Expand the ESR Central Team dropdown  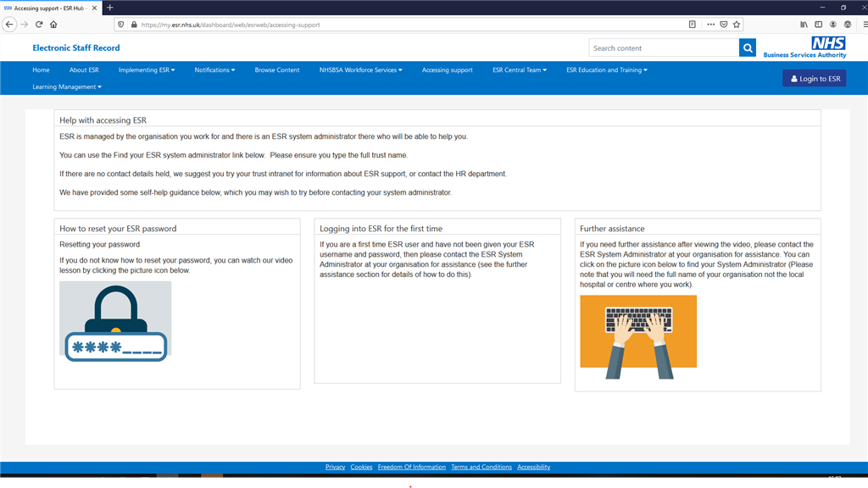(x=520, y=70)
